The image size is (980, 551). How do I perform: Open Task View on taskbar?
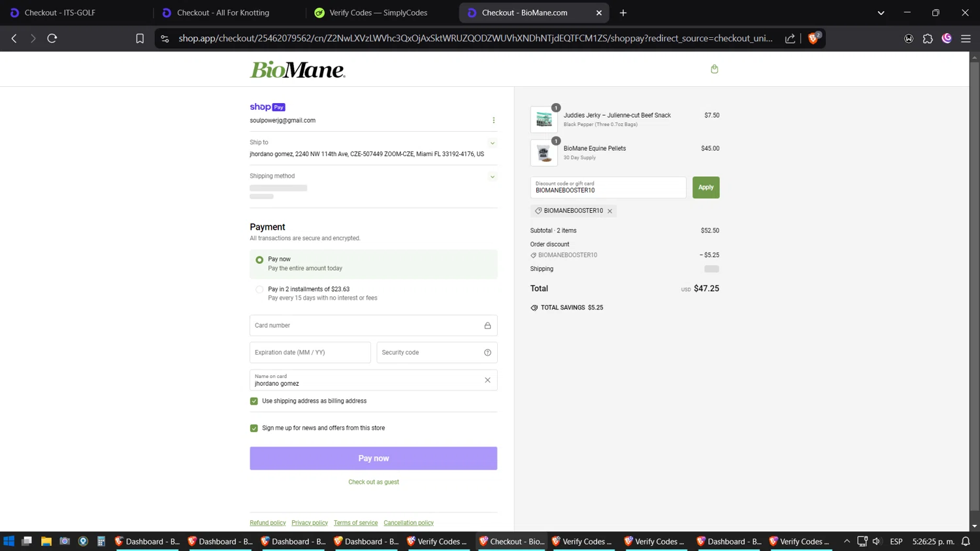point(27,541)
